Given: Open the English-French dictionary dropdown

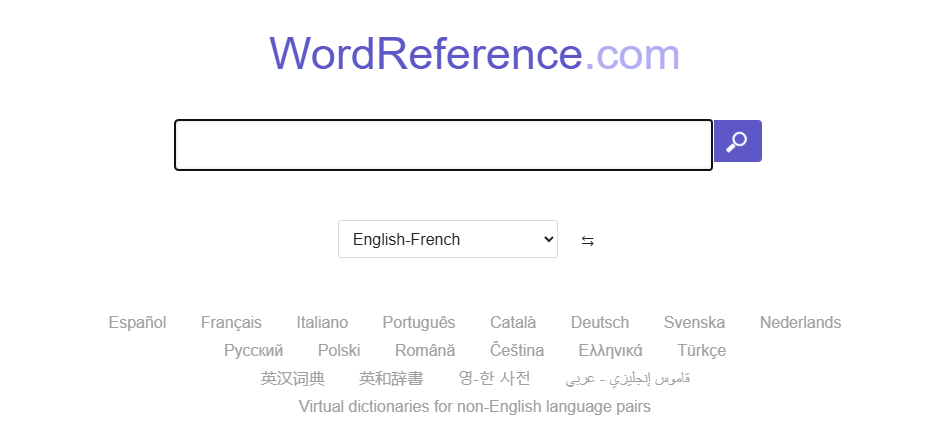Looking at the screenshot, I should click(448, 239).
